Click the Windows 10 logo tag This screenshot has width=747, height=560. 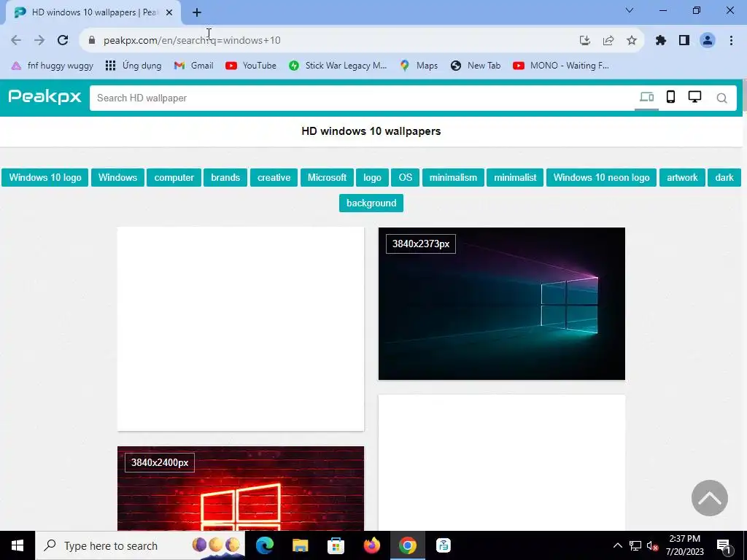pyautogui.click(x=44, y=178)
